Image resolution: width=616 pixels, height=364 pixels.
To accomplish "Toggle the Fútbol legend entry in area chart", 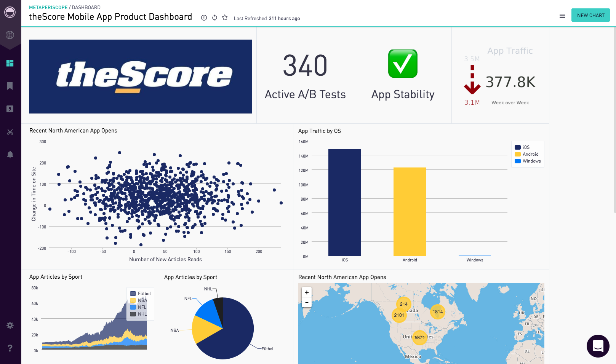I will click(x=140, y=294).
